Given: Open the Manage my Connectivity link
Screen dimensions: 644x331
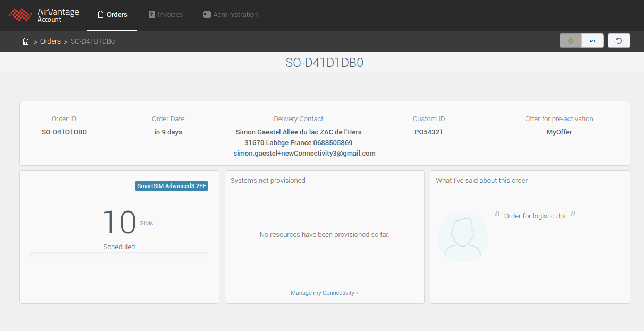Looking at the screenshot, I should (324, 293).
